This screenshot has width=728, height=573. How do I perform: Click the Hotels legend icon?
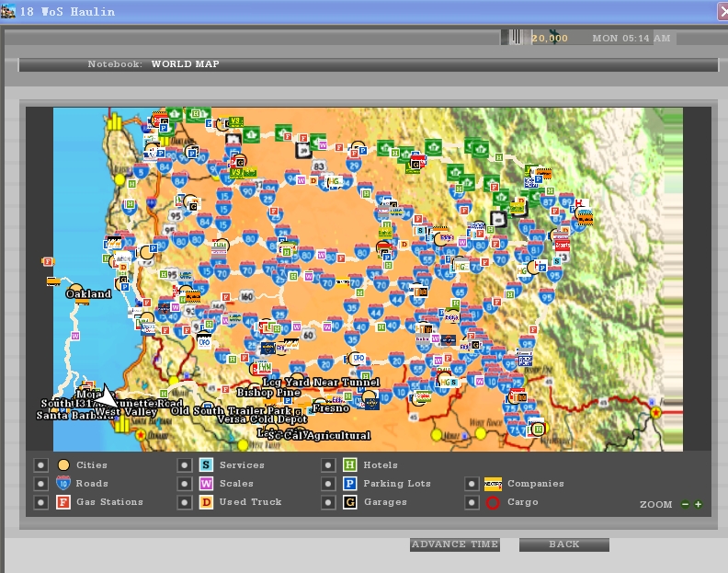pos(349,465)
